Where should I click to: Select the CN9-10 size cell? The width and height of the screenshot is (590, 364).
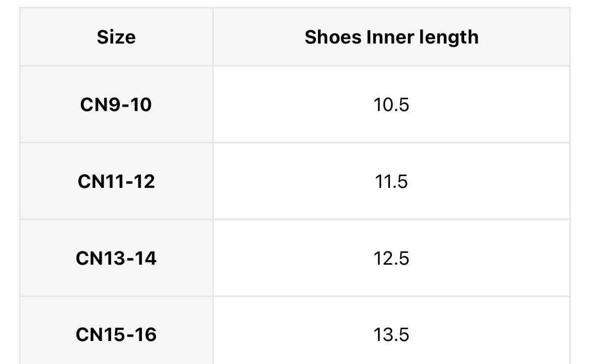click(116, 105)
